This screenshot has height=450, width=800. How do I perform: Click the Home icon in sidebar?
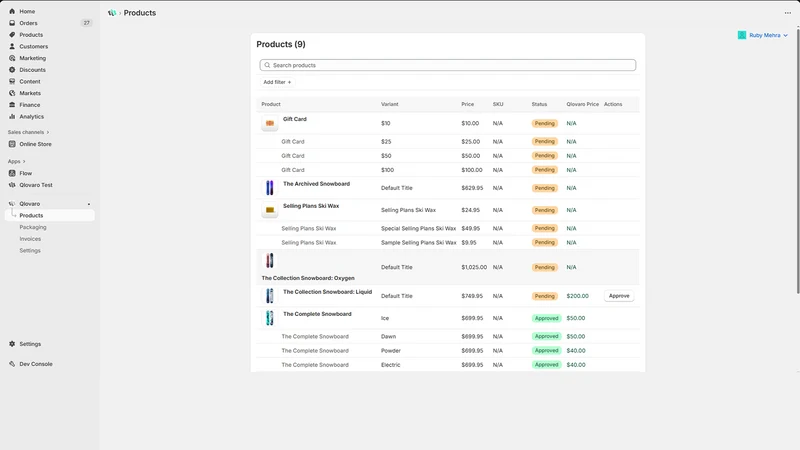pos(12,11)
